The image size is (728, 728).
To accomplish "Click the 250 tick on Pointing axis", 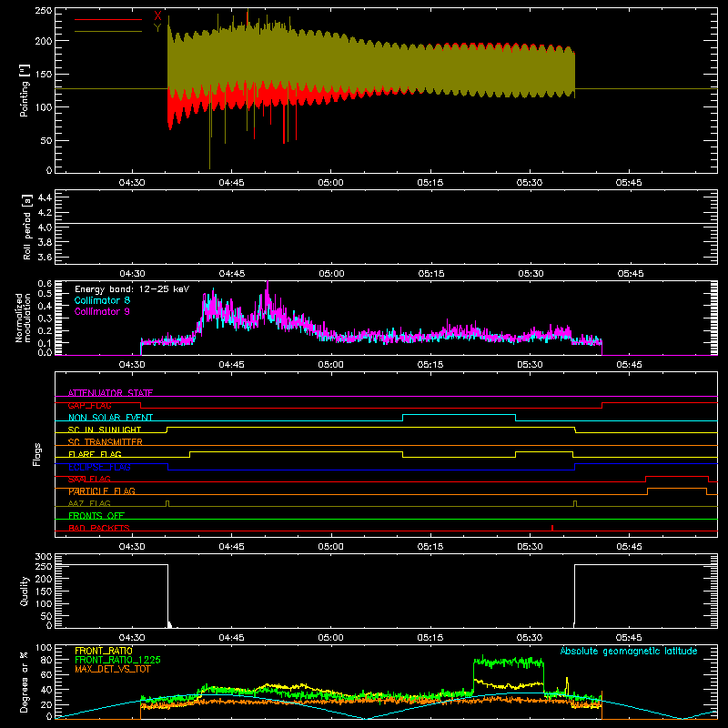I will click(43, 11).
